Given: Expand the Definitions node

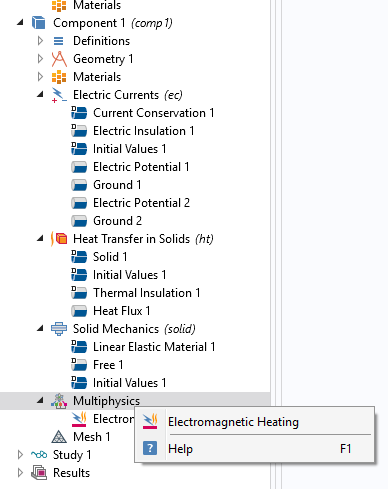Looking at the screenshot, I should click(x=40, y=41).
